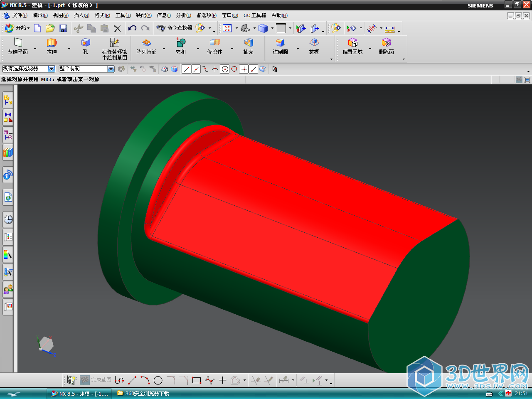Screen dimensions: 532x399
Task: Click the rectangle sketch tool
Action: 196,380
